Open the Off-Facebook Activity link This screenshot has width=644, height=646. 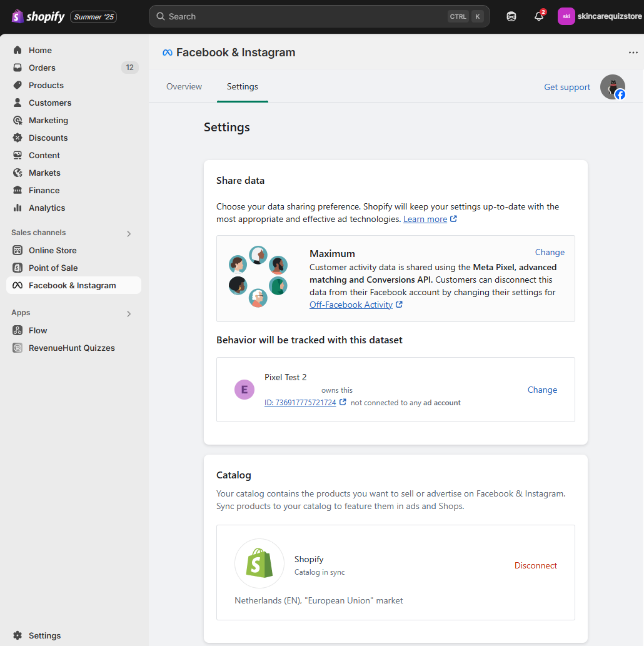point(351,305)
